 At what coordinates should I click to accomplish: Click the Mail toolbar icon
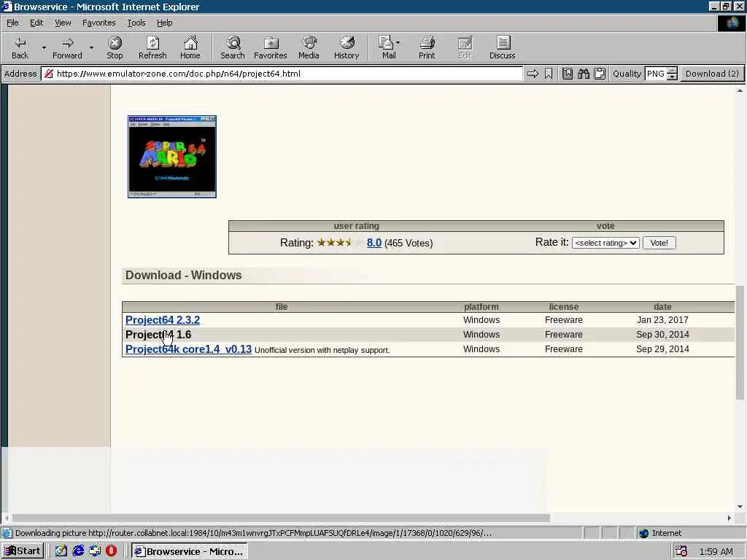387,47
